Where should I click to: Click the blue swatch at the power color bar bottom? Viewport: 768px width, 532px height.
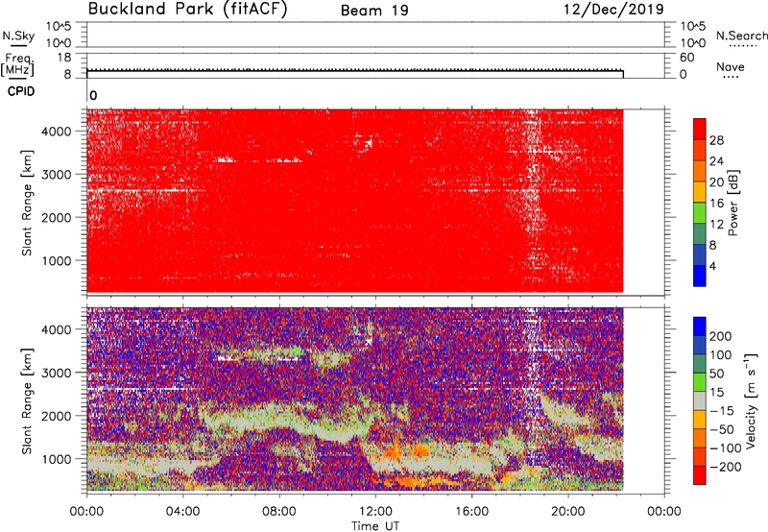pos(700,276)
